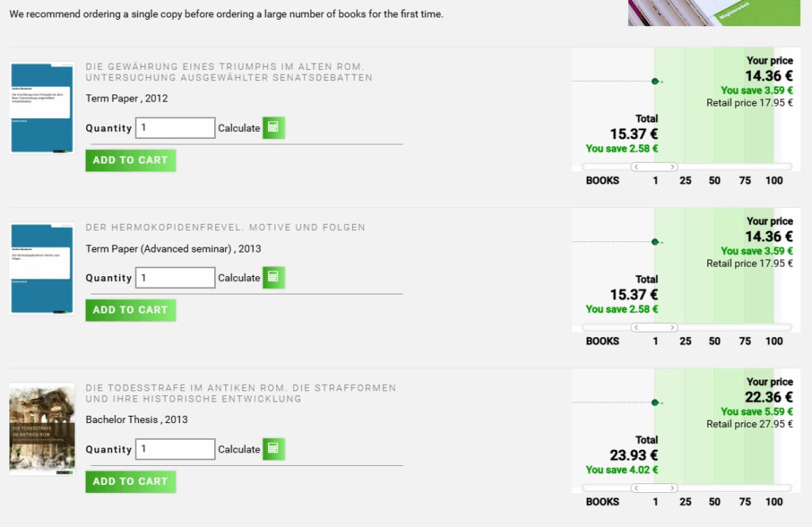This screenshot has height=527, width=812.
Task: Open title link Der Hermokopidenfrevel
Action: pos(225,228)
